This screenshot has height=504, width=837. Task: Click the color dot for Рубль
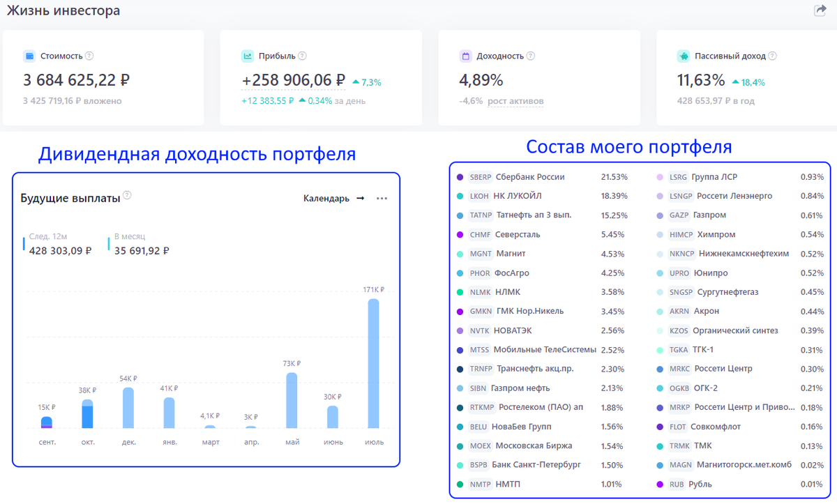(659, 484)
